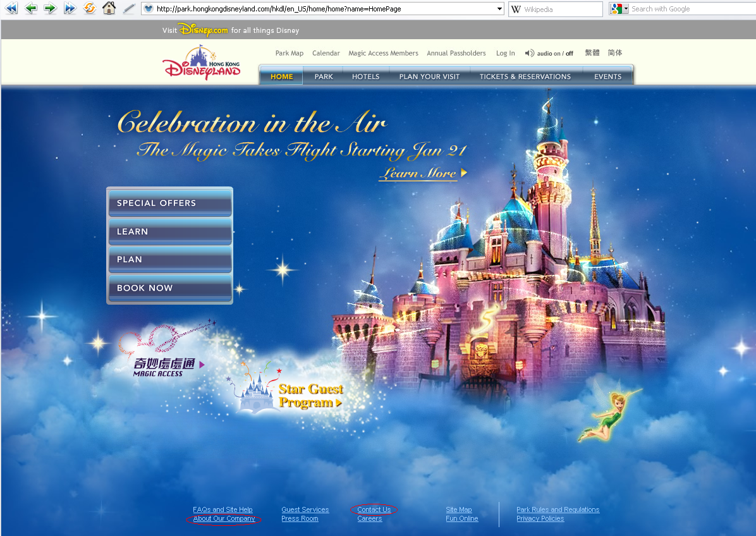Viewport: 756px width, 536px height.
Task: Click the wand icon in the toolbar
Action: click(128, 9)
